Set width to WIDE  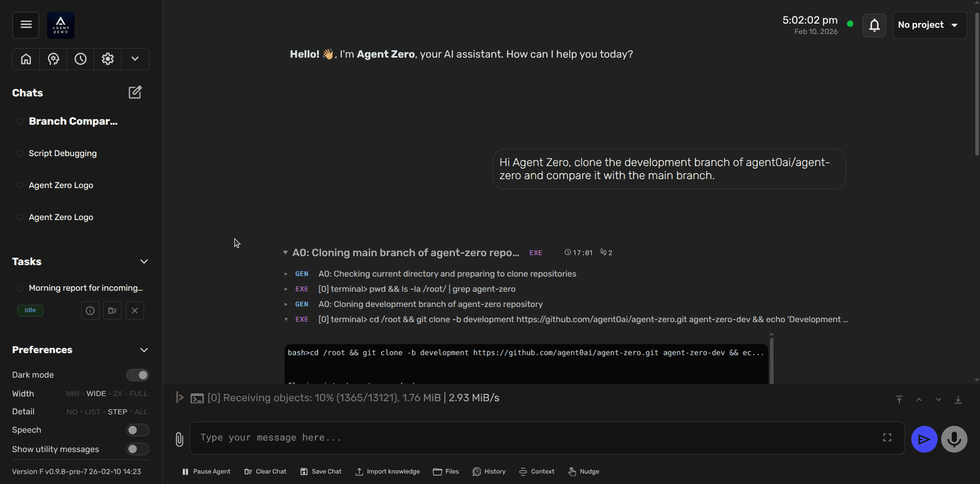pos(96,394)
